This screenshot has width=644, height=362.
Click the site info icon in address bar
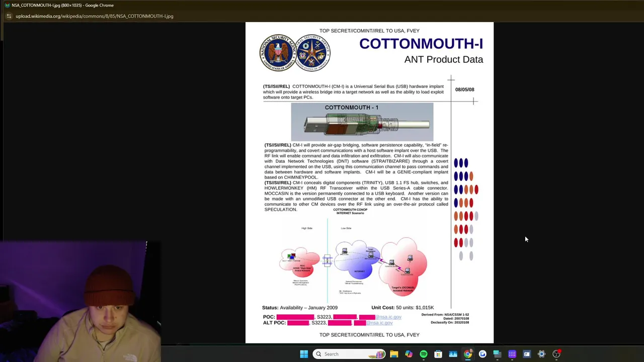9,16
